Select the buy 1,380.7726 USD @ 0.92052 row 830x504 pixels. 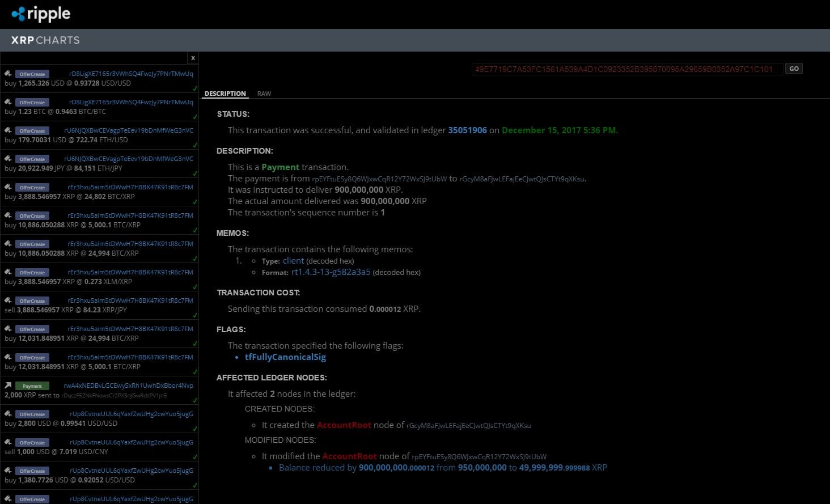pos(99,475)
